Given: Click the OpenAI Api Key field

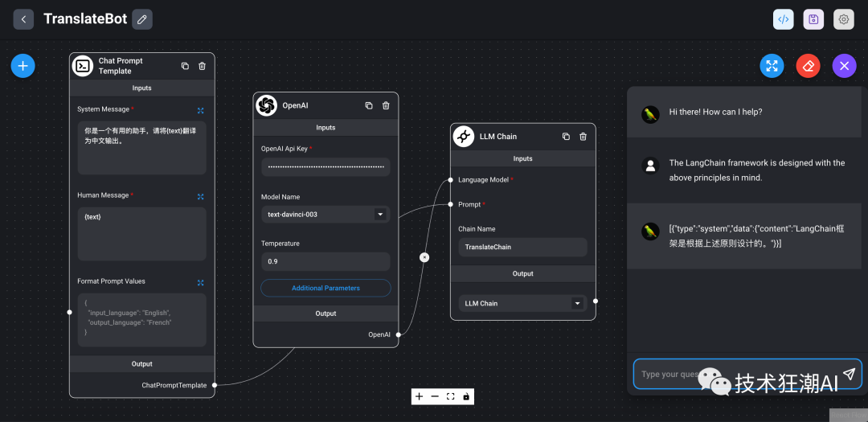Looking at the screenshot, I should point(325,166).
